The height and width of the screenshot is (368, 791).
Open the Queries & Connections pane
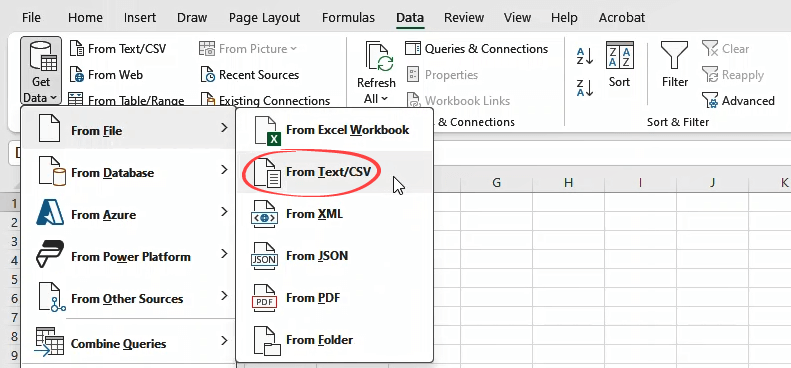pos(477,49)
